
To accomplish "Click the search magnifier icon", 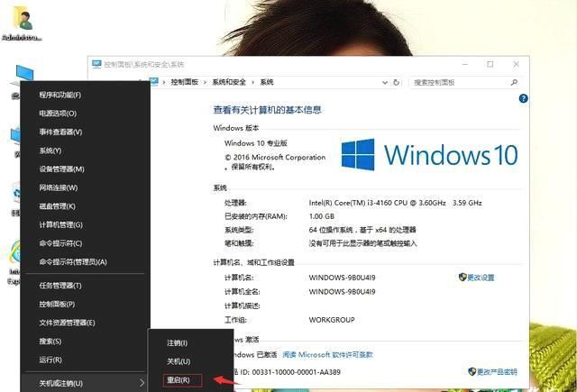I will tap(514, 82).
